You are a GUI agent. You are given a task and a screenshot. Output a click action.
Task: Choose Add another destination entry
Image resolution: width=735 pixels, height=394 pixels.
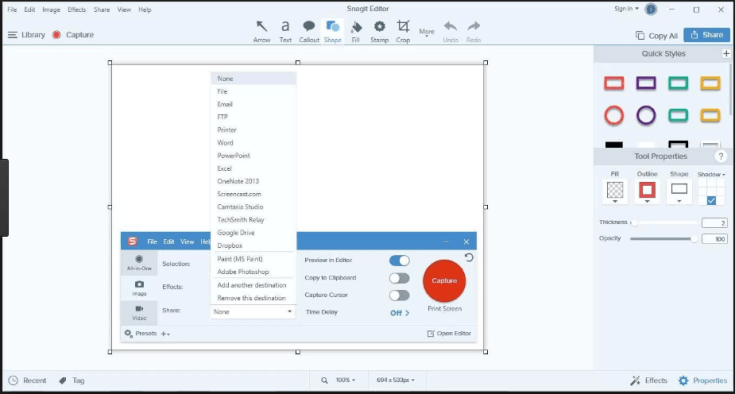click(x=253, y=285)
